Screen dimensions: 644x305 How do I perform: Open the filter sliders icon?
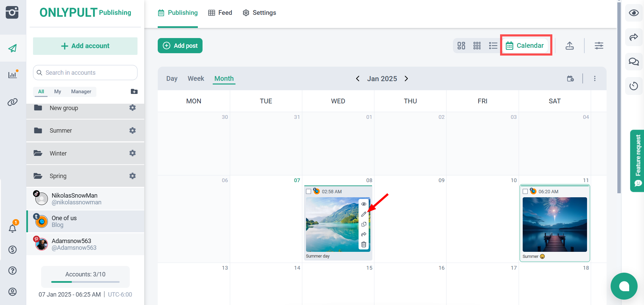(599, 46)
